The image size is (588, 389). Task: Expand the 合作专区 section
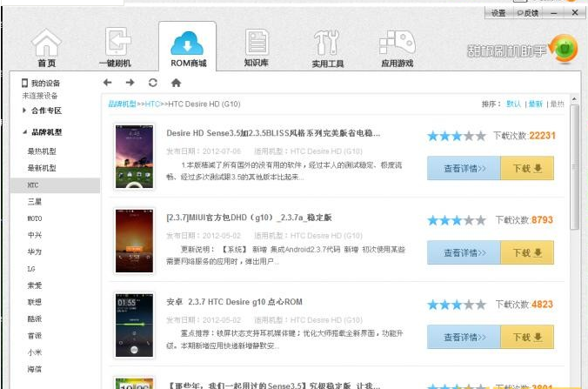click(42, 111)
